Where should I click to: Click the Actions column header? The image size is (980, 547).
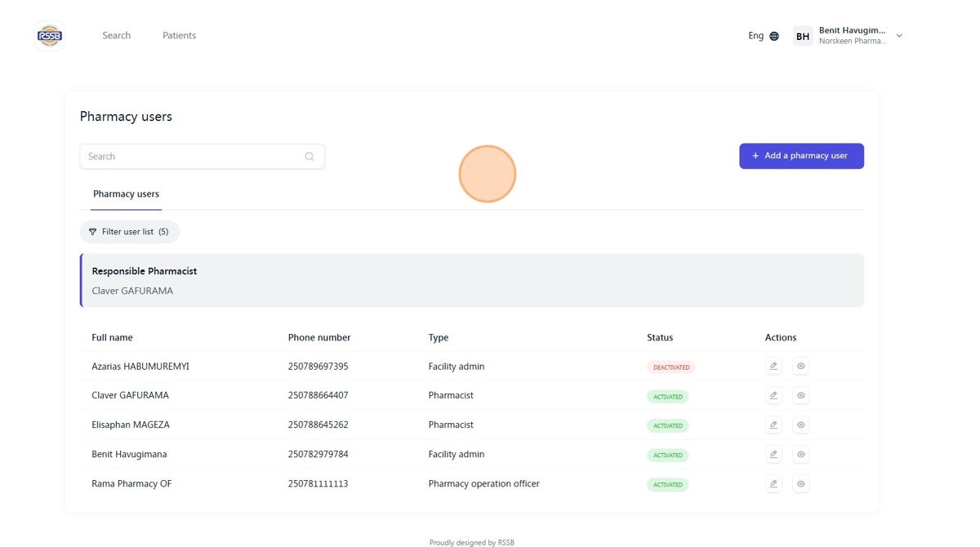tap(781, 337)
